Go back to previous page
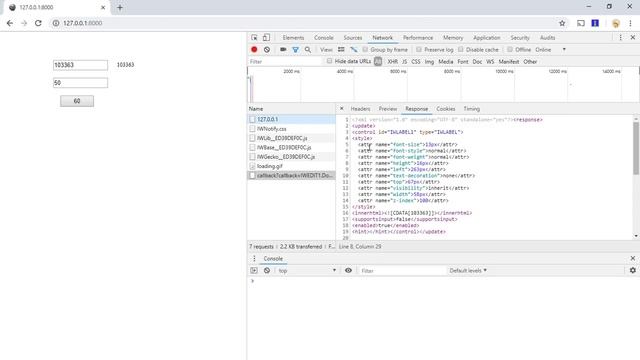The height and width of the screenshot is (360, 640). click(10, 23)
